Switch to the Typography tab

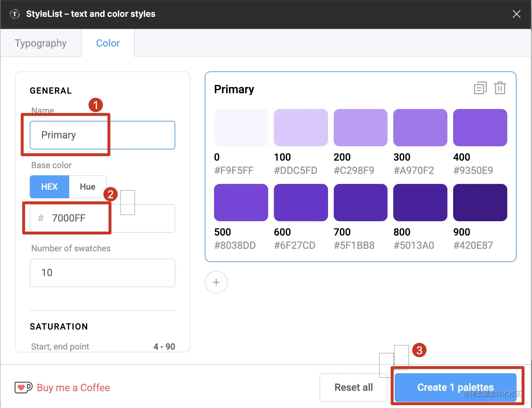[41, 43]
